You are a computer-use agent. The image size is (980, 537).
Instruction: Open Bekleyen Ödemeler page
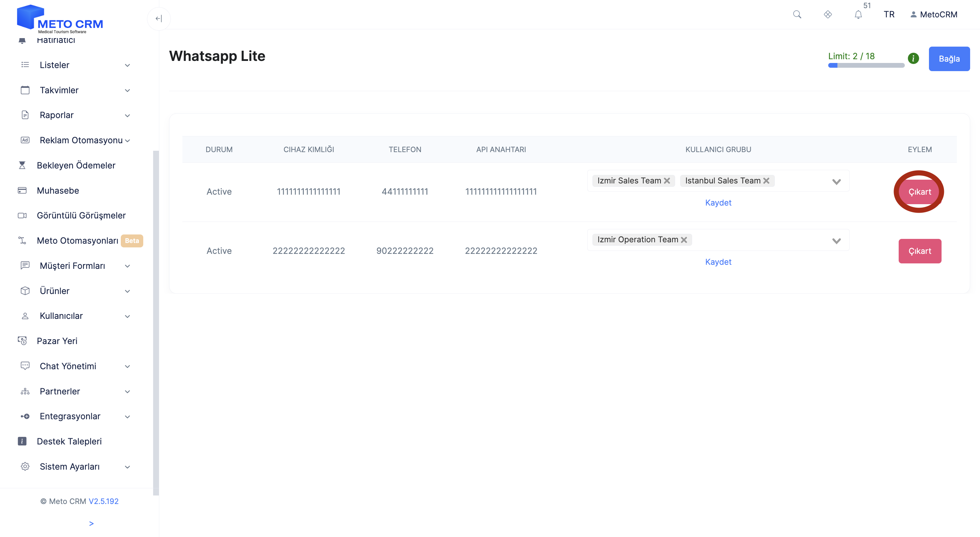76,165
